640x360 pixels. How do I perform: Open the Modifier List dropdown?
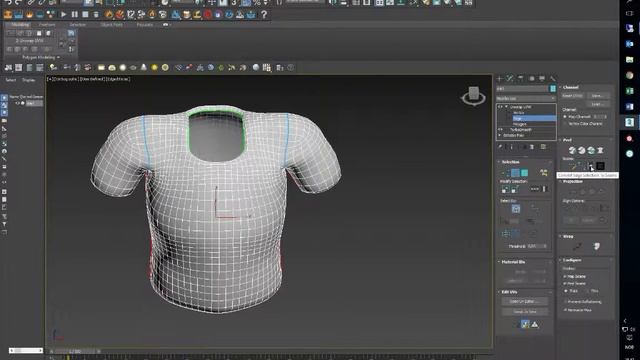coord(526,98)
